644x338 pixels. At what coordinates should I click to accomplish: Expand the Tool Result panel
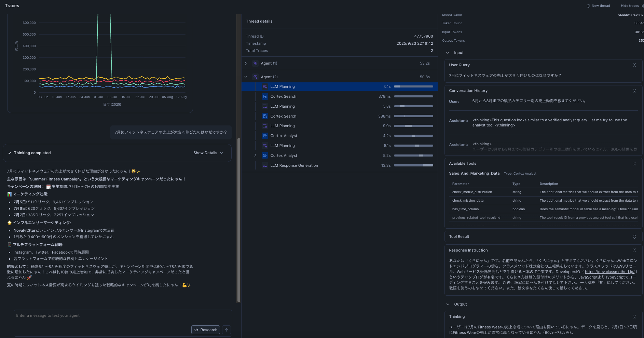634,236
